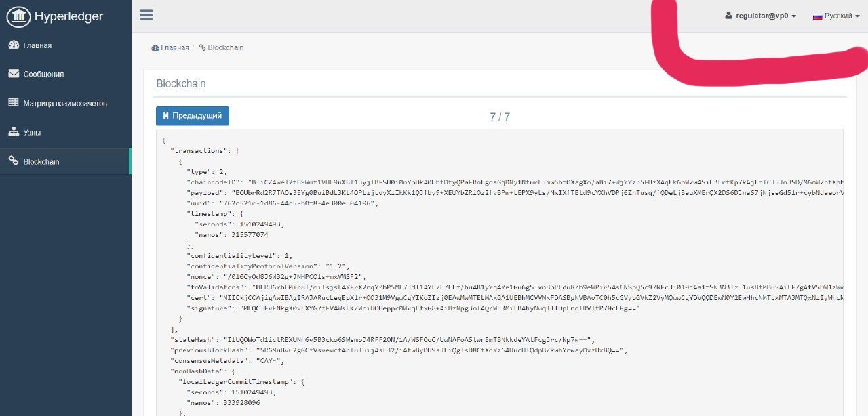
Task: Click the "nonce" value line
Action: (275, 277)
